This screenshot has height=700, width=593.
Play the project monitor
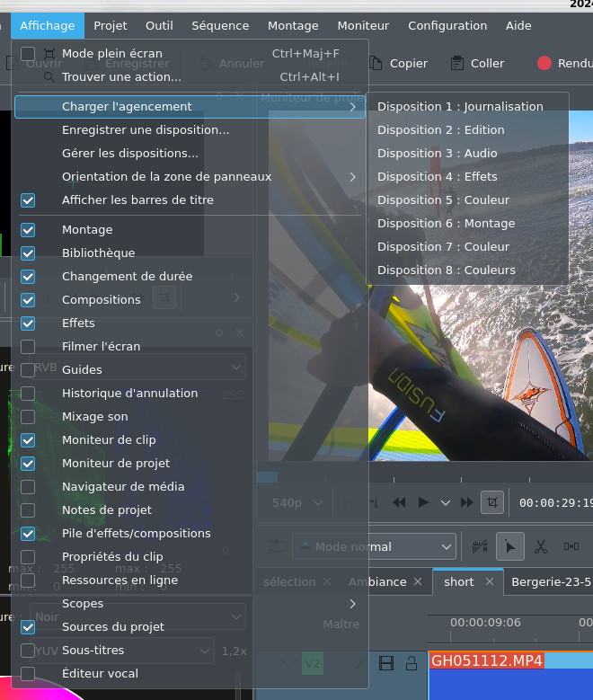[x=423, y=502]
